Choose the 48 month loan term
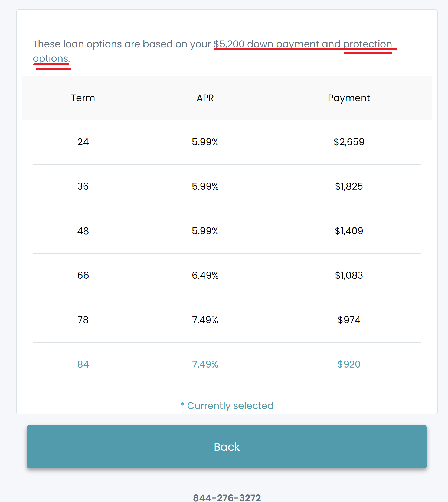The width and height of the screenshot is (448, 502). pyautogui.click(x=227, y=231)
